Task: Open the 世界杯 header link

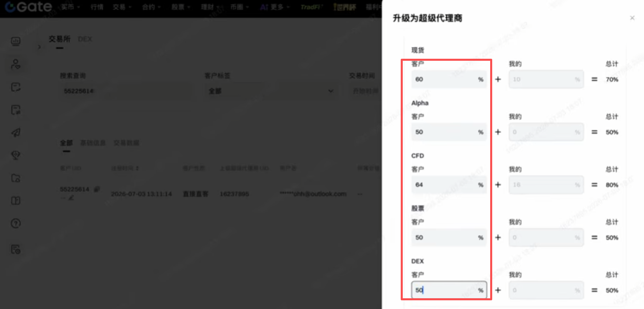Action: 343,7
